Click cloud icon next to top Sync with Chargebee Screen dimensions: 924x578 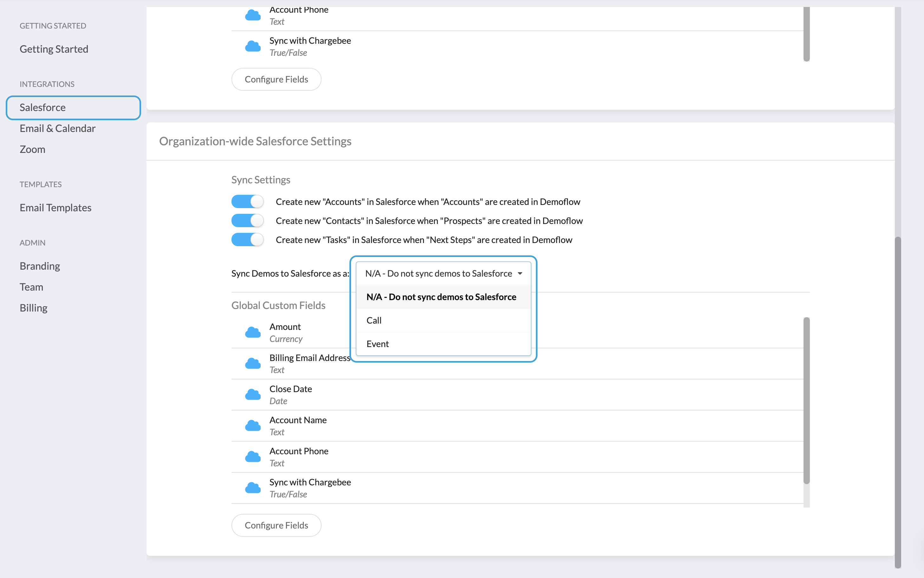click(252, 46)
